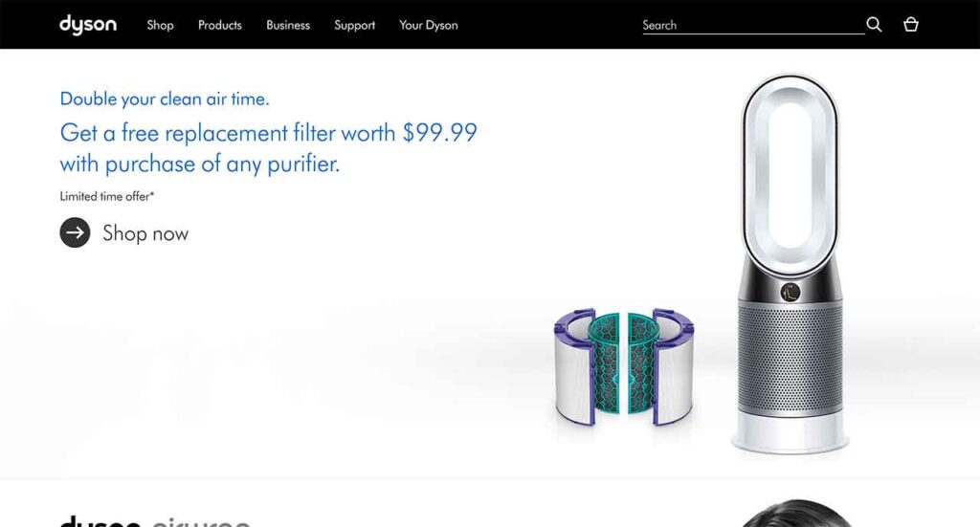Open the shopping basket icon
Viewport: 980px width, 527px height.
911,25
